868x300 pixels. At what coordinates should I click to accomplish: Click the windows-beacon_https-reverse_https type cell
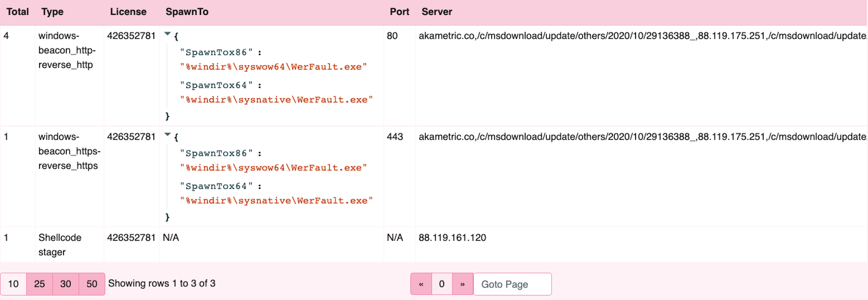tap(69, 151)
